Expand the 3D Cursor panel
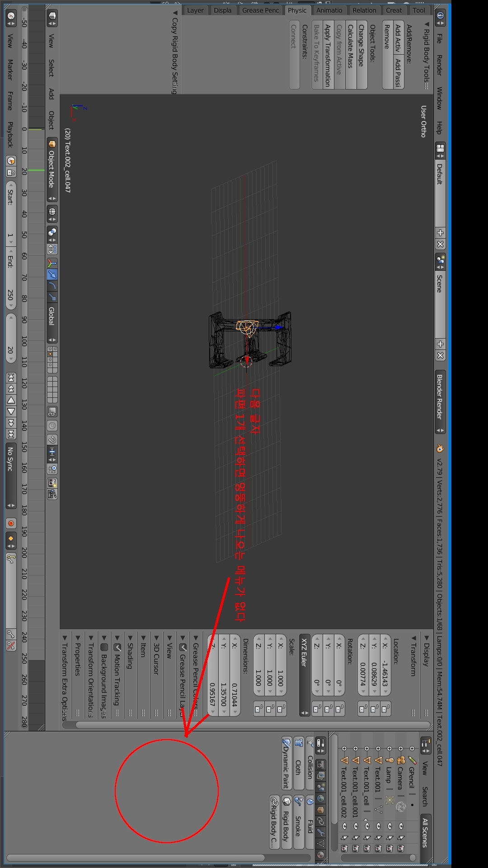 click(156, 638)
